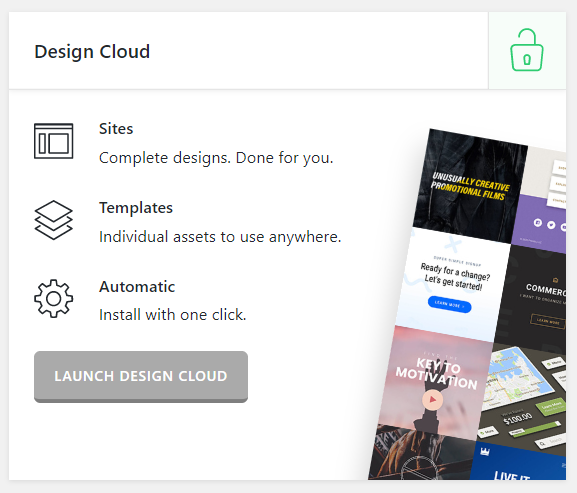
Task: Launch Design Cloud with the gray button
Action: point(141,376)
